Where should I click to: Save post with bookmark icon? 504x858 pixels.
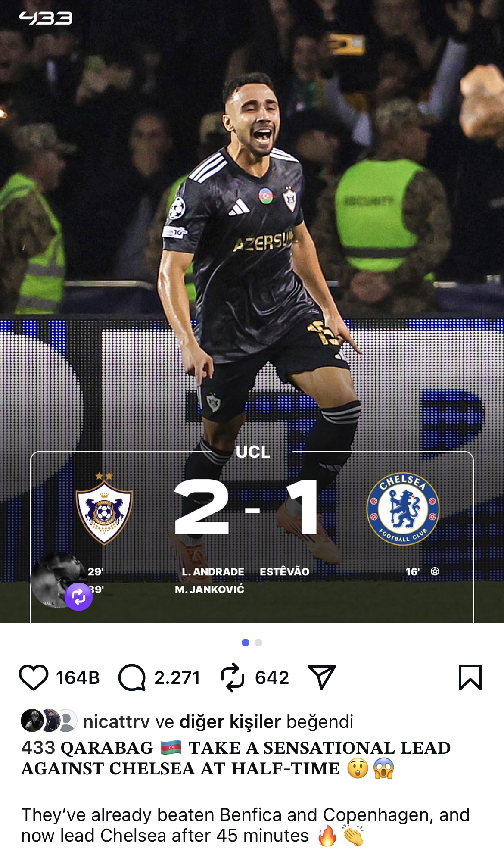470,677
